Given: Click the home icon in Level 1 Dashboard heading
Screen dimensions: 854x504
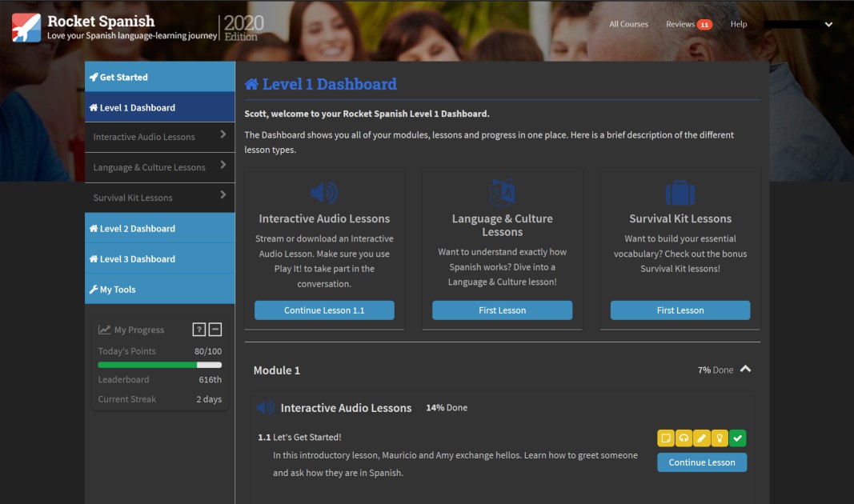Looking at the screenshot, I should coord(251,84).
